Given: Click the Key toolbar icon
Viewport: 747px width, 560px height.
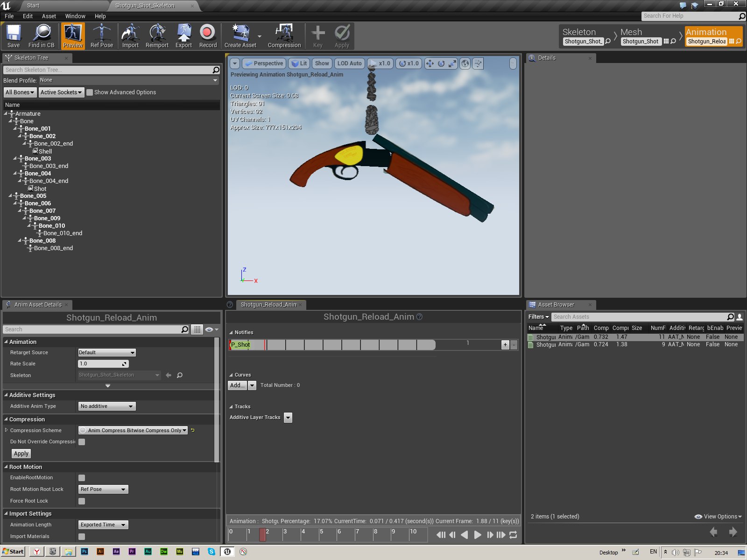Looking at the screenshot, I should pos(318,36).
